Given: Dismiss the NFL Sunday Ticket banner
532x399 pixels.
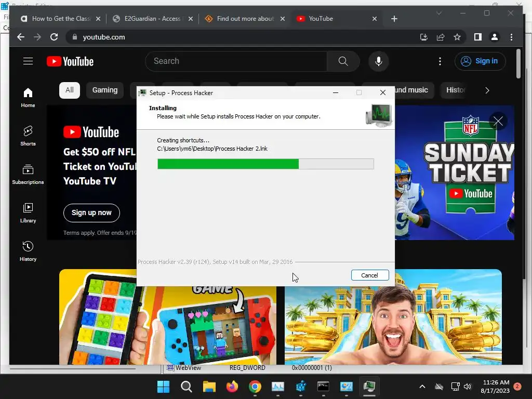Looking at the screenshot, I should point(498,121).
